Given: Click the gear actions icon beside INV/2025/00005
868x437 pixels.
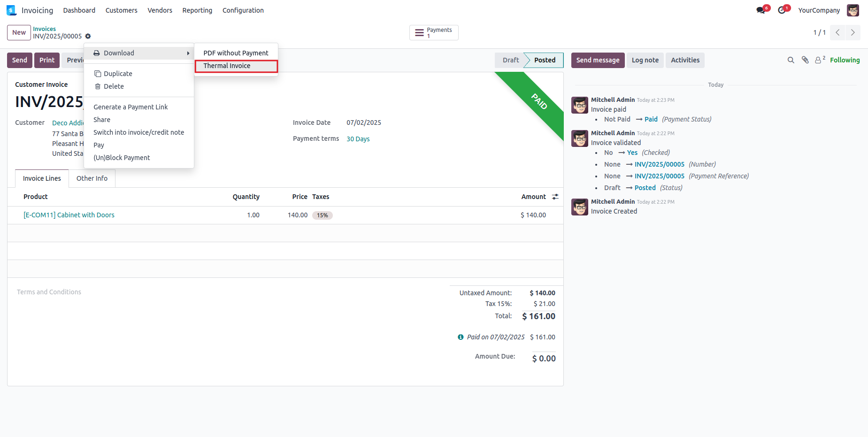Looking at the screenshot, I should (x=88, y=36).
